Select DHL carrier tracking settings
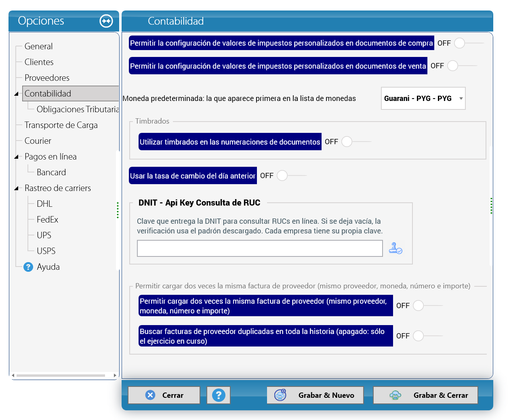 44,204
